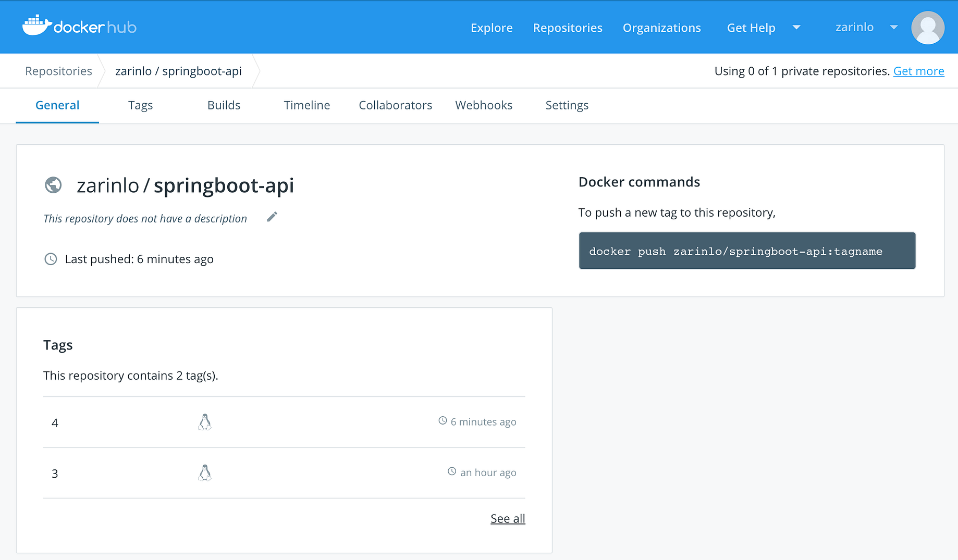
Task: Click the Docker Hub whale logo
Action: pos(79,26)
